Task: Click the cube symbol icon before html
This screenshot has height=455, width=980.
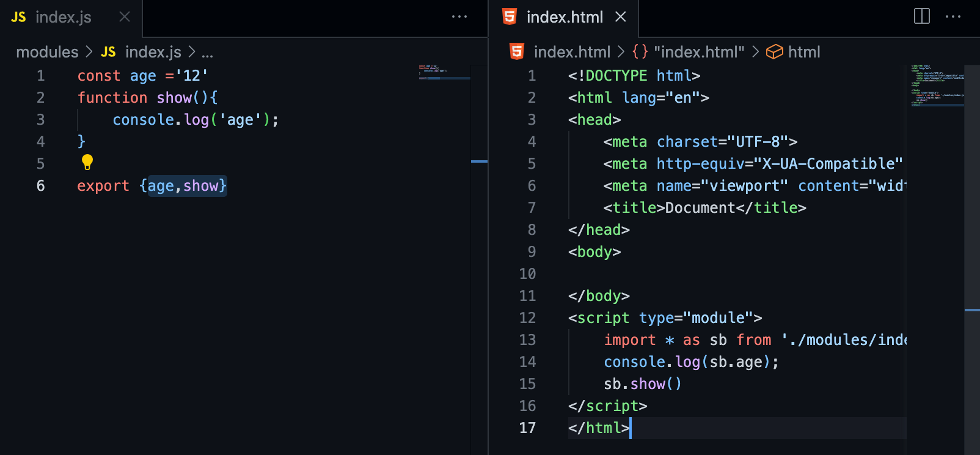Action: coord(774,52)
